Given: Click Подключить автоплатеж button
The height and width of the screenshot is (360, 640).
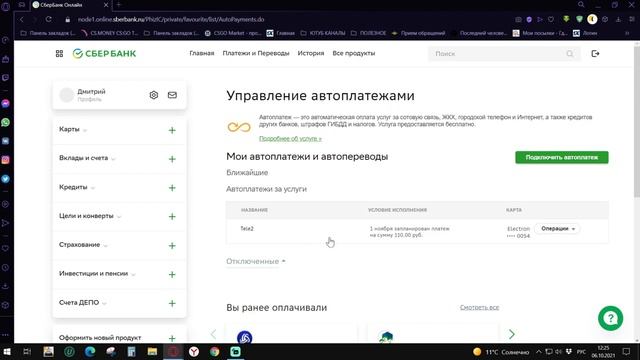Looking at the screenshot, I should click(562, 157).
